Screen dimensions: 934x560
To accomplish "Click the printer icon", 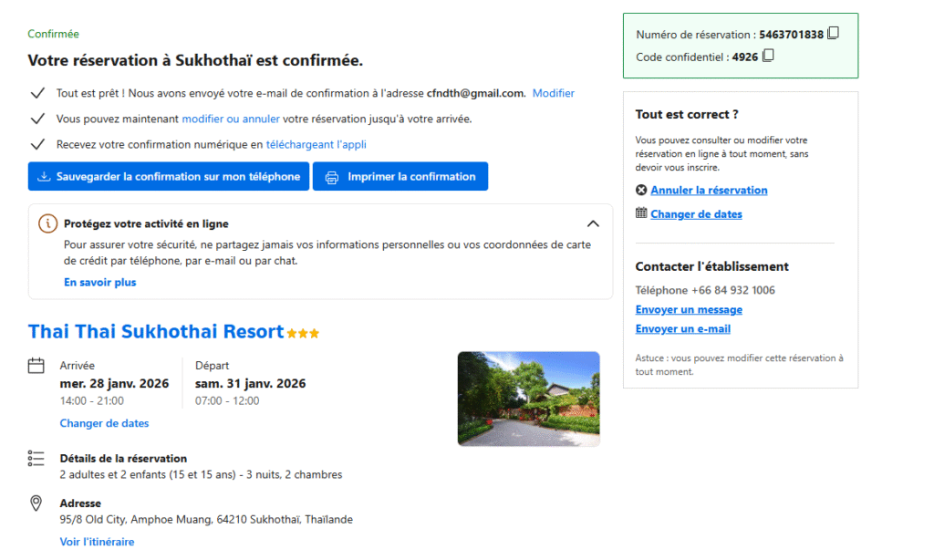I will click(332, 177).
